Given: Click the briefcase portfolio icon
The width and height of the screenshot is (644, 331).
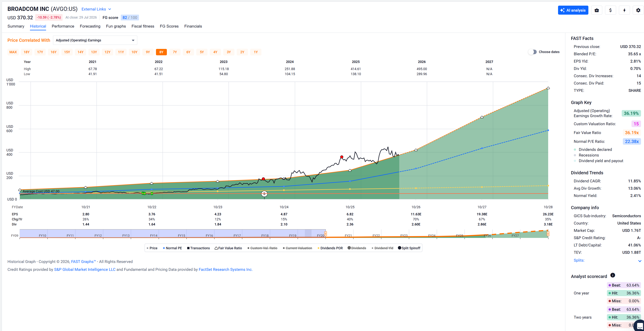Looking at the screenshot, I should 597,10.
